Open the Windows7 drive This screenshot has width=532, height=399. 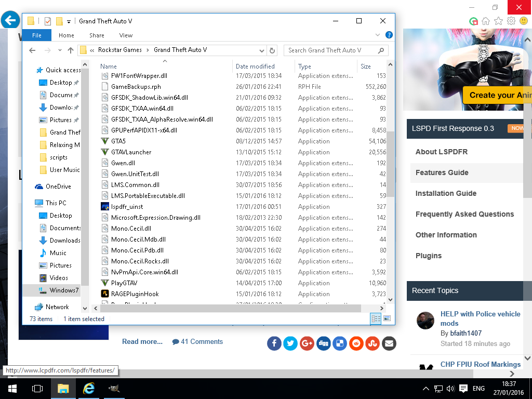click(x=64, y=290)
